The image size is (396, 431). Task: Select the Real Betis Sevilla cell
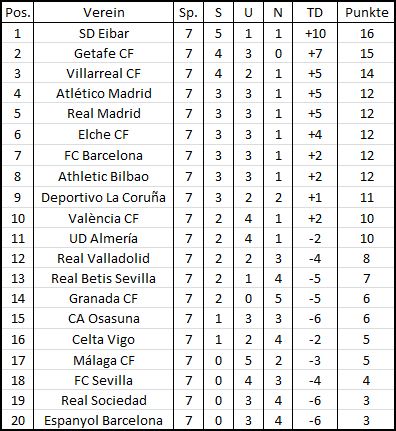[x=103, y=278]
